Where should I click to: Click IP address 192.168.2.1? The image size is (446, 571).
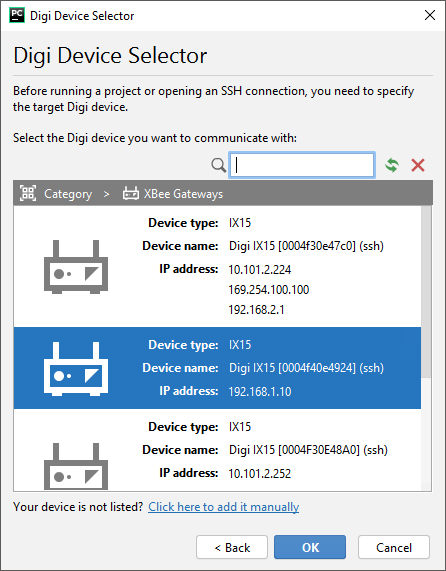click(x=256, y=310)
